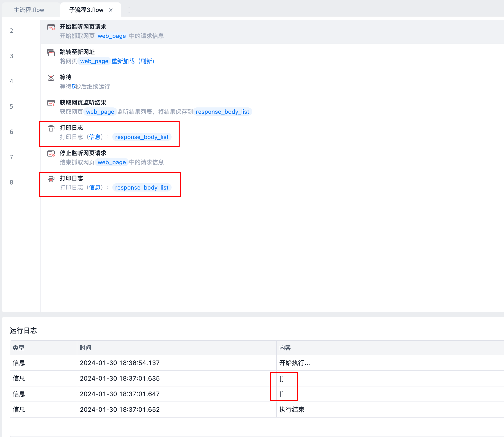Click web_page variable in step 2
The width and height of the screenshot is (504, 437).
112,36
